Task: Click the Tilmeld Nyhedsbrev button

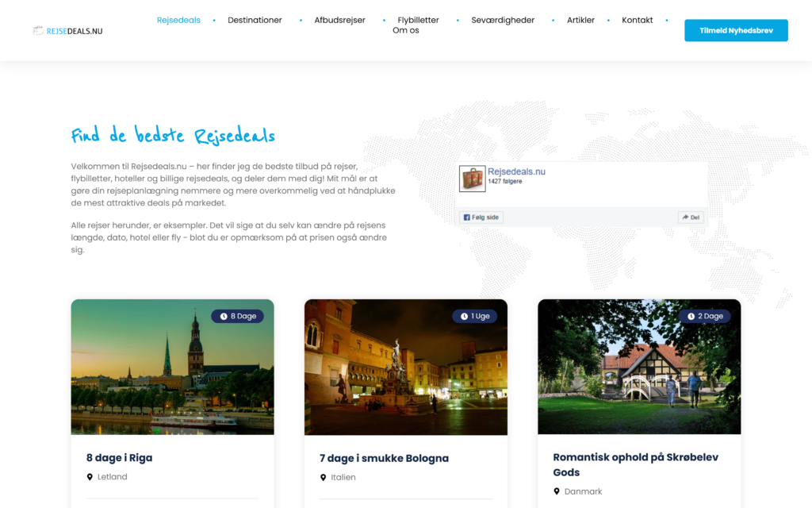Action: [x=736, y=31]
